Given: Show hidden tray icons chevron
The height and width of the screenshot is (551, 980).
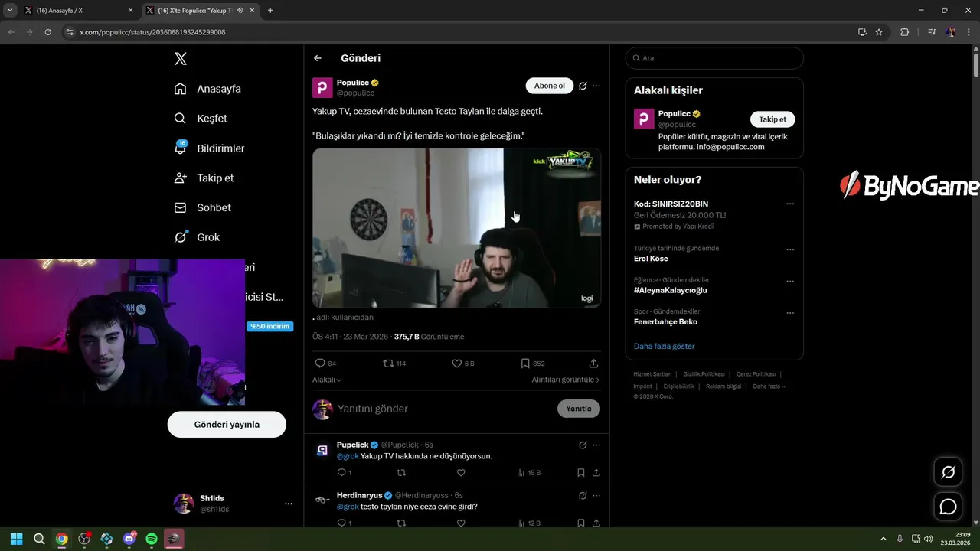Looking at the screenshot, I should (x=883, y=539).
